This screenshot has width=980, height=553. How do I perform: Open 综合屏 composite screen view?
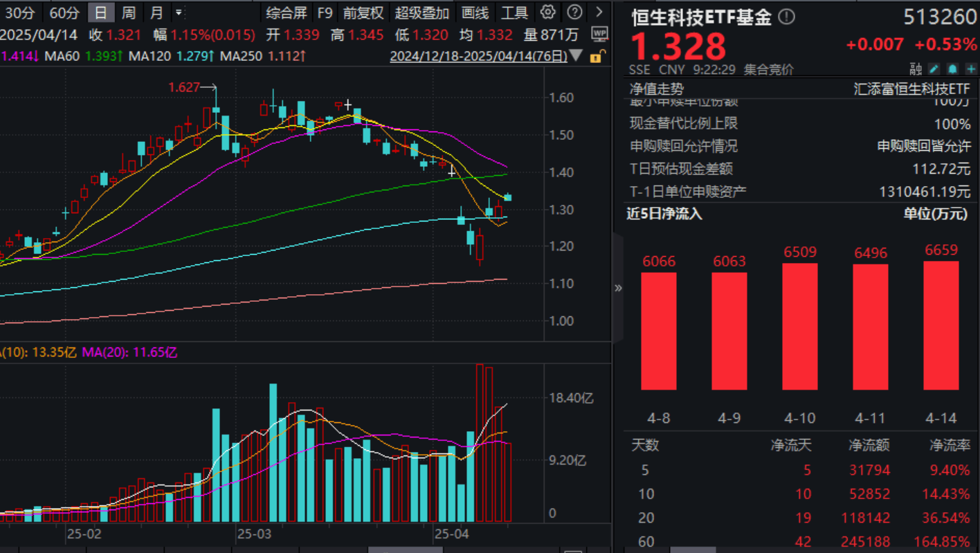click(x=285, y=12)
